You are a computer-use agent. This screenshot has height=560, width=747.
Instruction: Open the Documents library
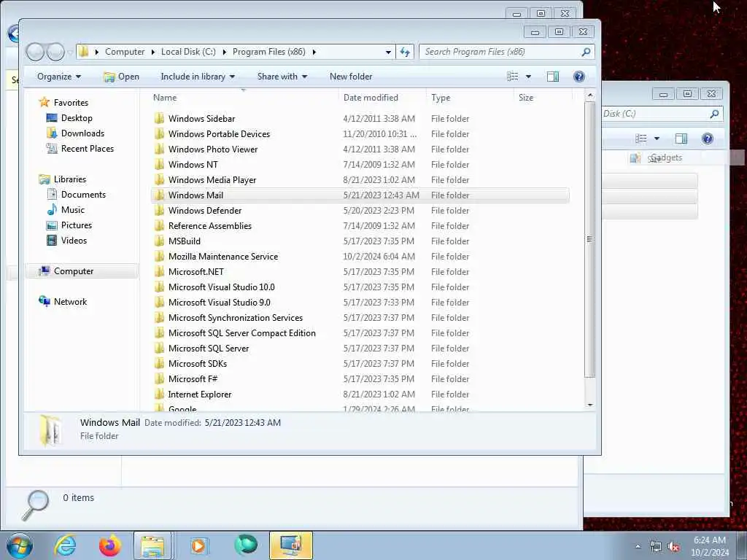pos(83,194)
